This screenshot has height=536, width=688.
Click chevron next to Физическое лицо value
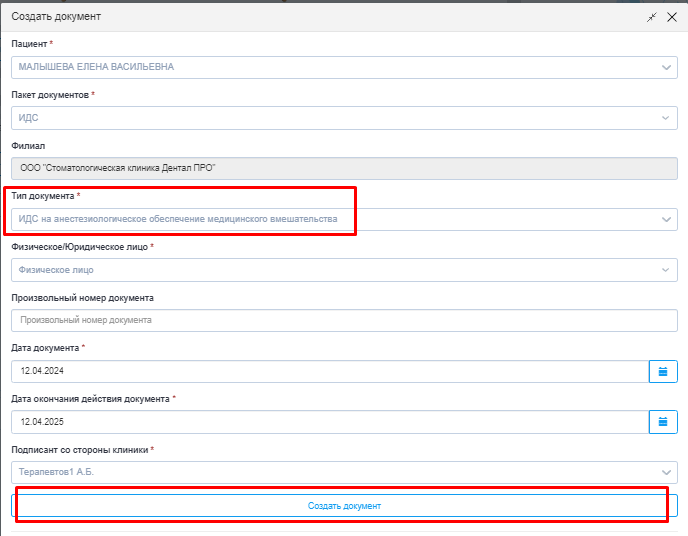pos(666,270)
